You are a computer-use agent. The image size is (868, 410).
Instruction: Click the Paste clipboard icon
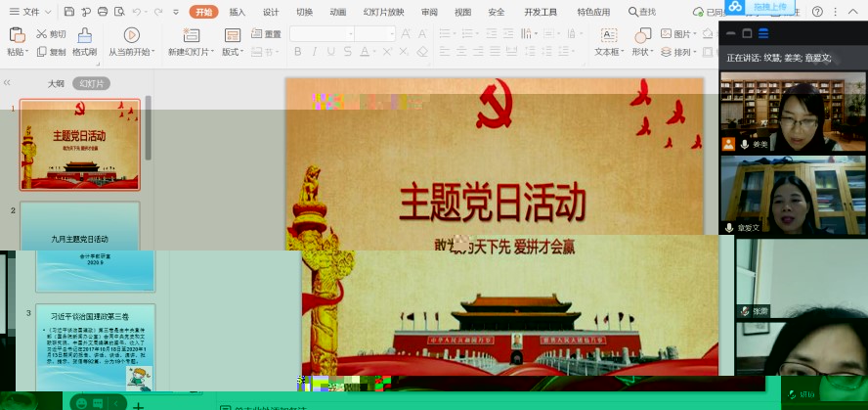(x=18, y=35)
